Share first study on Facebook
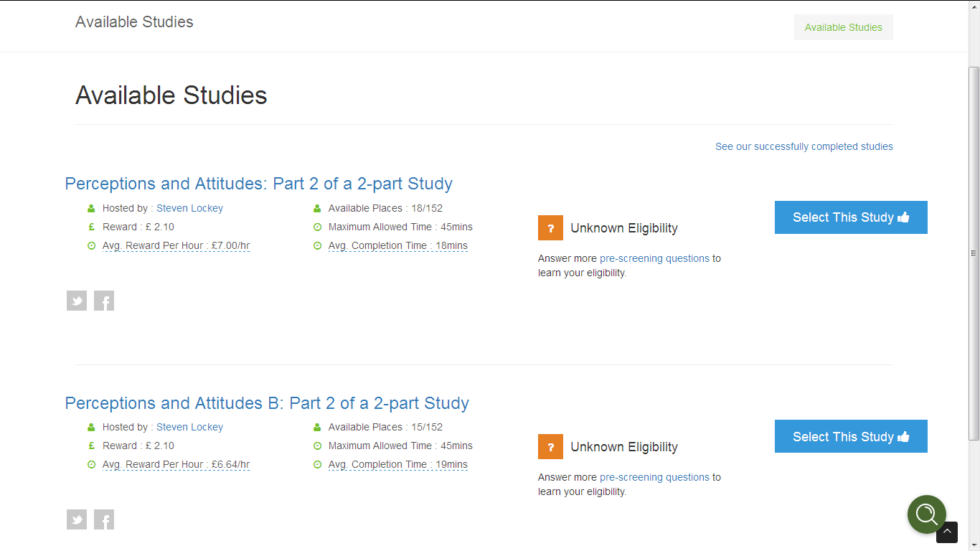This screenshot has height=551, width=980. pos(104,301)
